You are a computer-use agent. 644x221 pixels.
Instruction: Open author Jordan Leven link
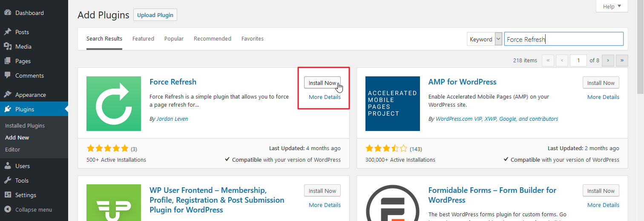click(172, 119)
